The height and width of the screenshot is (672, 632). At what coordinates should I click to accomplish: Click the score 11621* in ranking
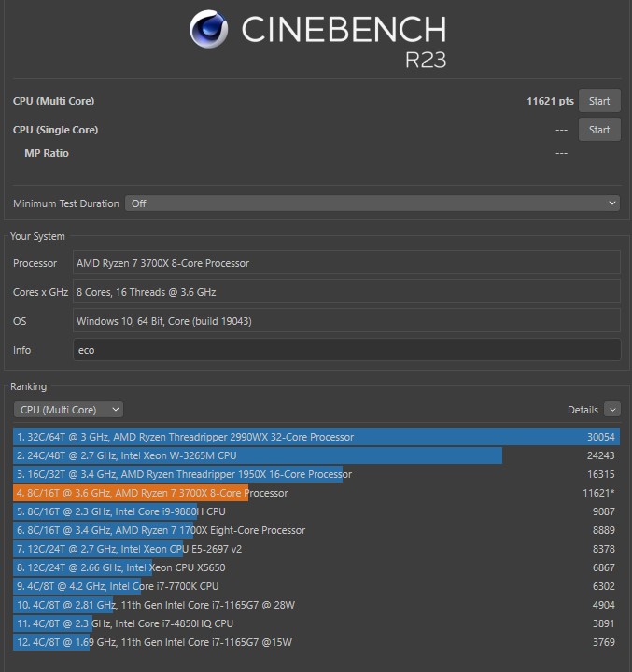point(598,493)
